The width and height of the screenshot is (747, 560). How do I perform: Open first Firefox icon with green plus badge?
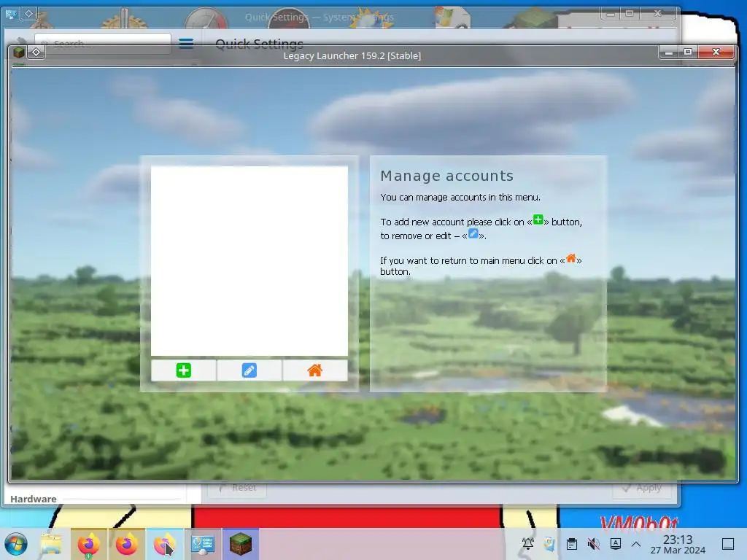coord(89,544)
